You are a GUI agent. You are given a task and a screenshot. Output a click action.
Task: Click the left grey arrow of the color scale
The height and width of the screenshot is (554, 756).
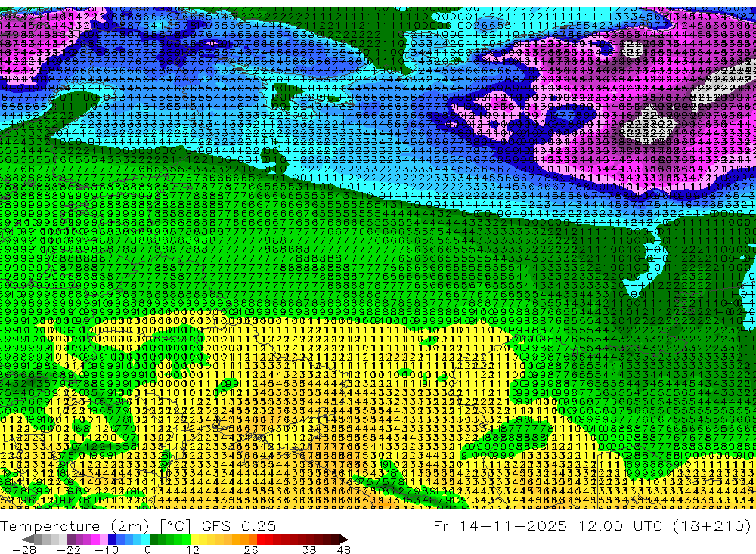pyautogui.click(x=27, y=539)
